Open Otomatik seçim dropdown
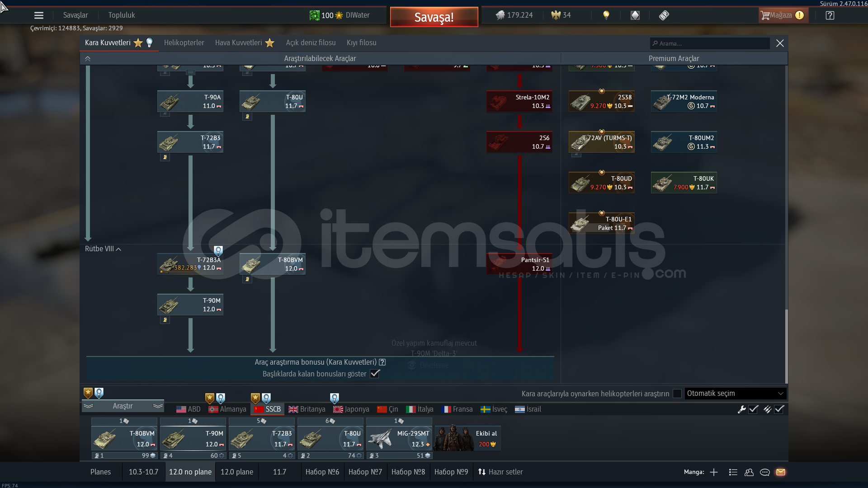Screen dimensions: 868x488 pos(736,394)
